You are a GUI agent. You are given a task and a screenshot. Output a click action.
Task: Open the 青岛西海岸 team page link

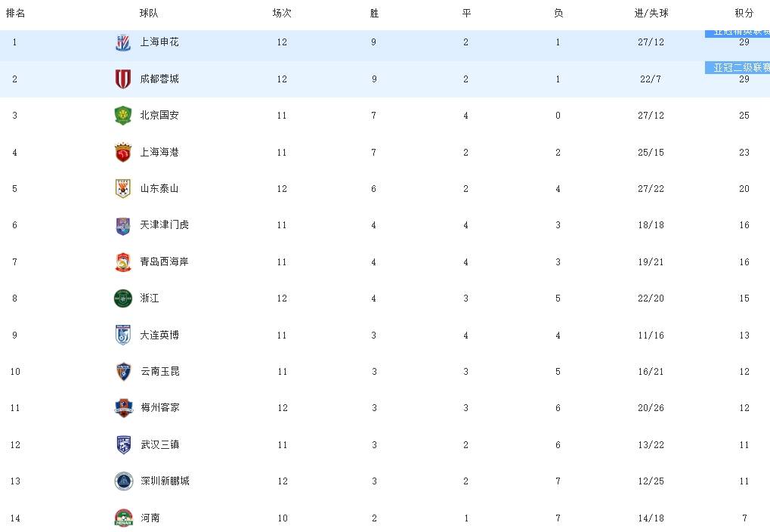click(164, 261)
